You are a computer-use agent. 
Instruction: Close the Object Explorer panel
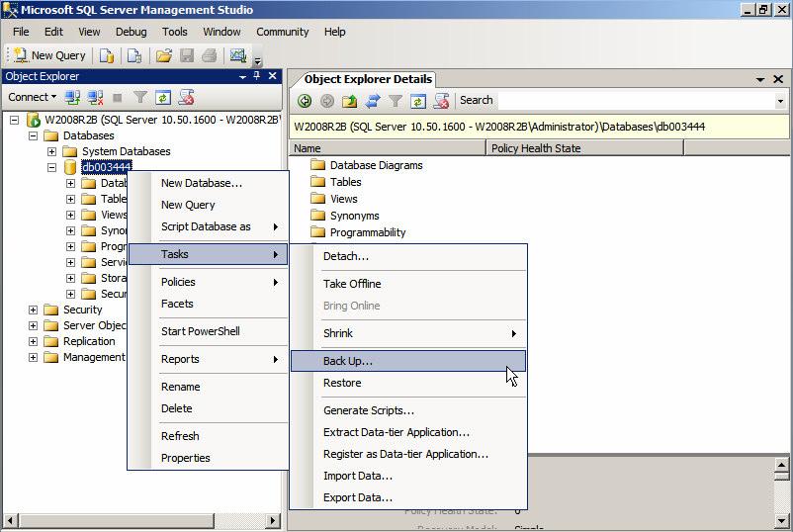272,76
